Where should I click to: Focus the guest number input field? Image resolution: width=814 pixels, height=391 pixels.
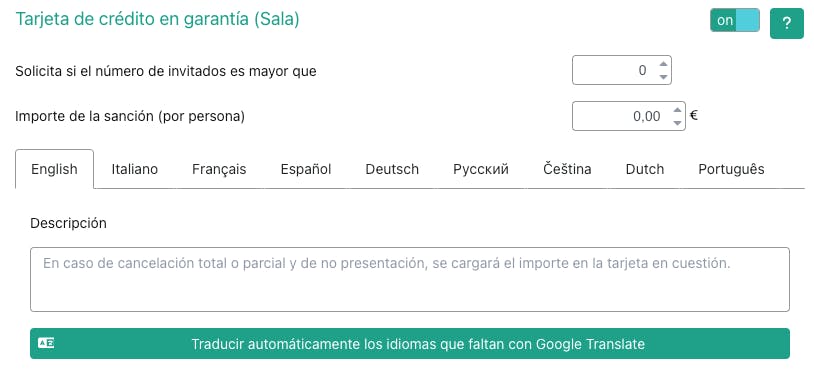click(621, 70)
